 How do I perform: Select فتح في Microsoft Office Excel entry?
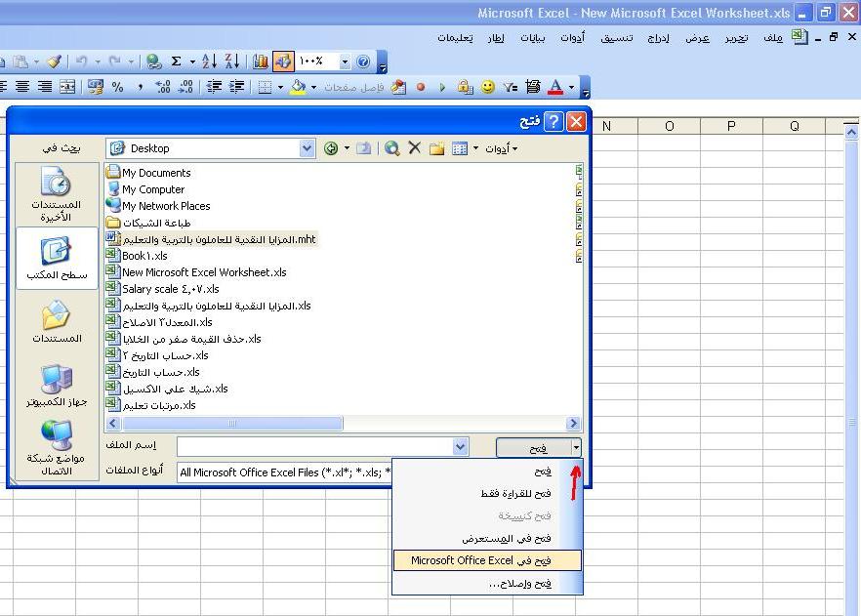[x=487, y=560]
